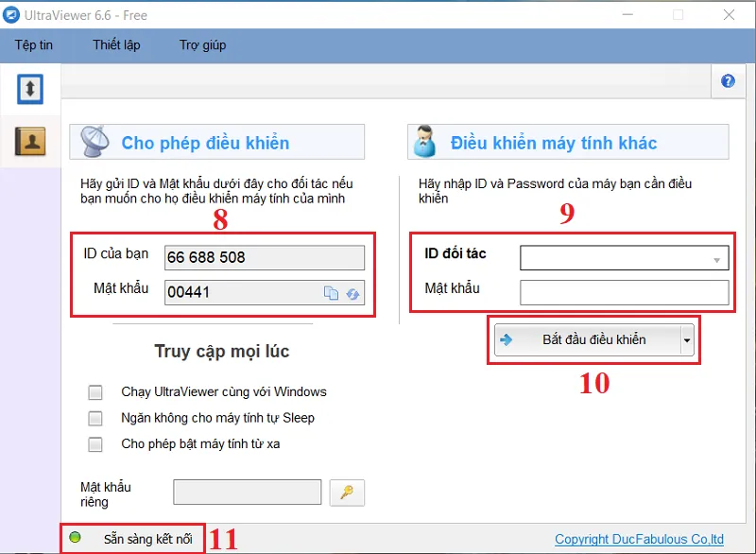Open the Bắt đầu điều khiển dropdown arrow
This screenshot has height=554, width=756.
tap(689, 339)
